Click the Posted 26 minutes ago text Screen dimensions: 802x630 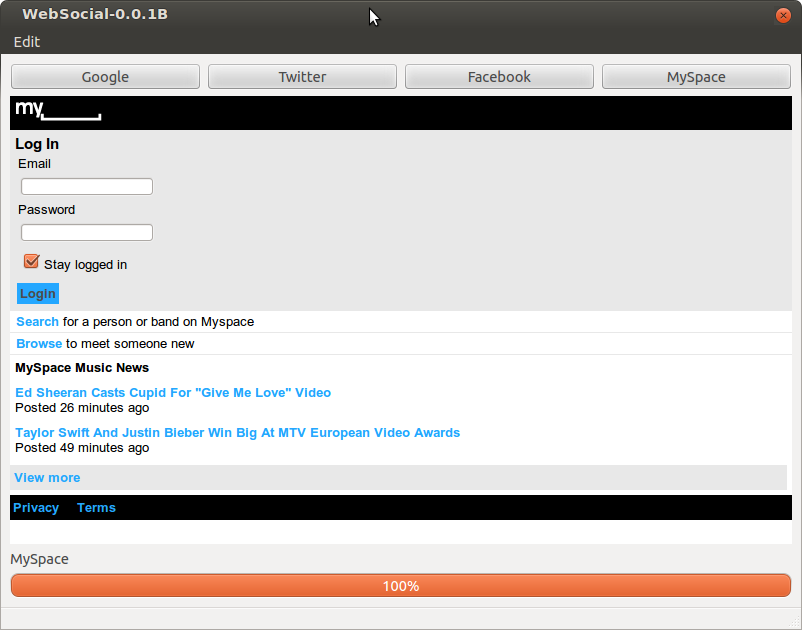(x=82, y=408)
